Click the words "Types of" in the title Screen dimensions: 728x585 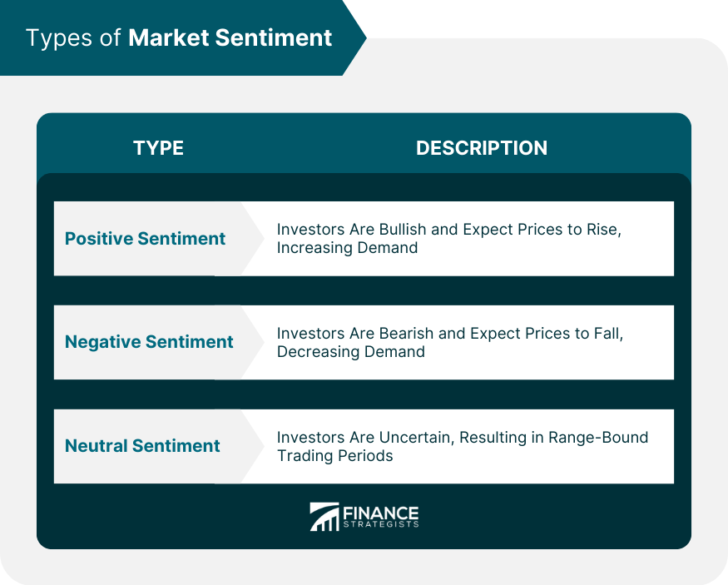(73, 38)
